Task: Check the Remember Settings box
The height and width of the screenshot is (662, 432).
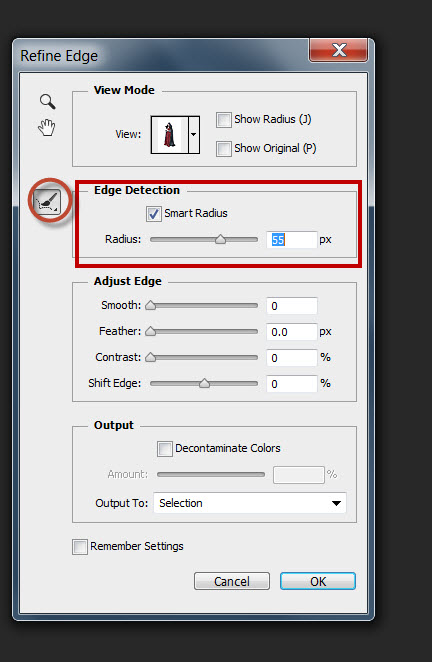Action: pos(80,547)
